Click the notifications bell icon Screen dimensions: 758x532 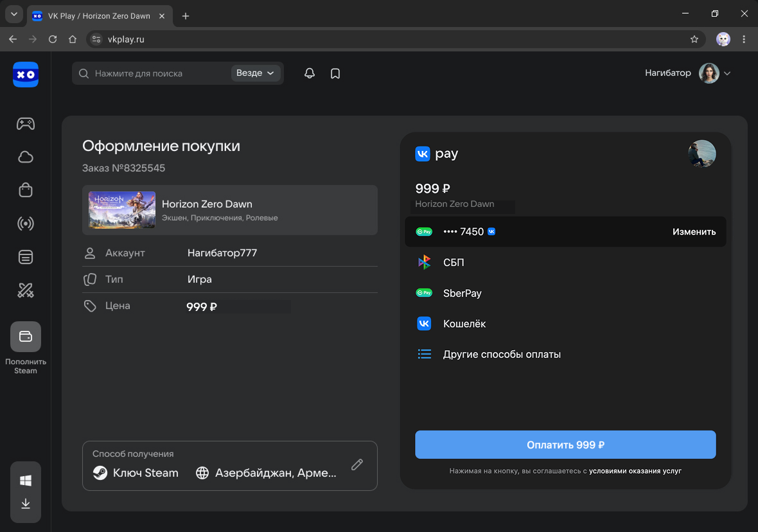310,73
